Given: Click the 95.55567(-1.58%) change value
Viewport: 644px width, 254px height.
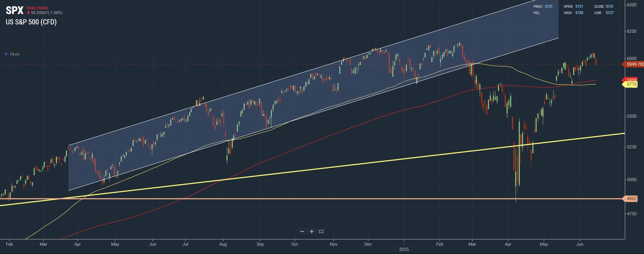Looking at the screenshot, I should click(x=47, y=13).
